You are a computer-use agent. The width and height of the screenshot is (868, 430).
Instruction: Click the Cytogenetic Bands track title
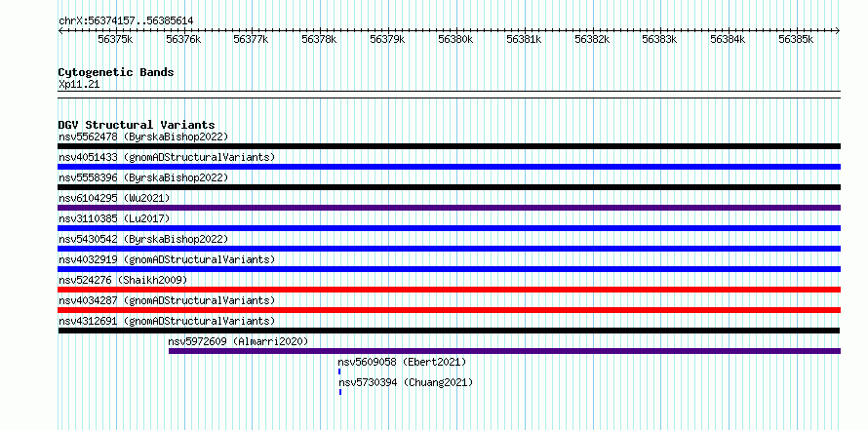pyautogui.click(x=116, y=72)
